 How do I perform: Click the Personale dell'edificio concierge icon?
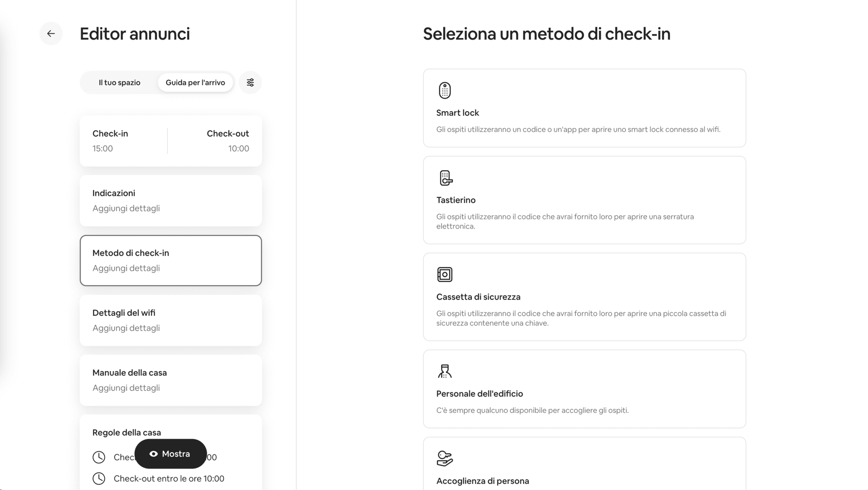coord(445,371)
